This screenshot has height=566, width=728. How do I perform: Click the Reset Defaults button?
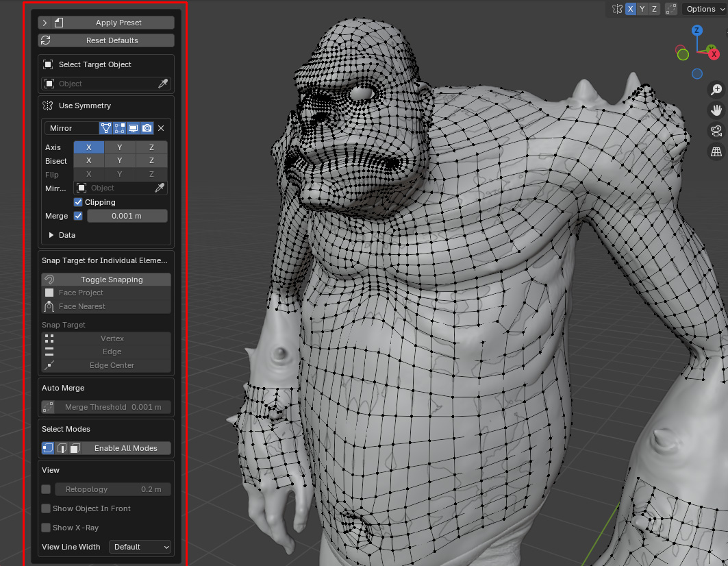click(106, 40)
